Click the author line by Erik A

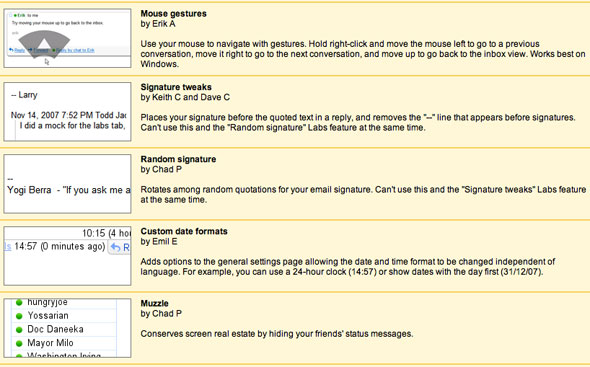pos(158,24)
